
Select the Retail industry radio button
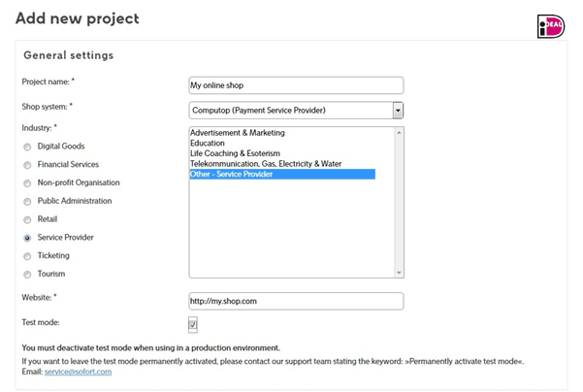click(27, 219)
